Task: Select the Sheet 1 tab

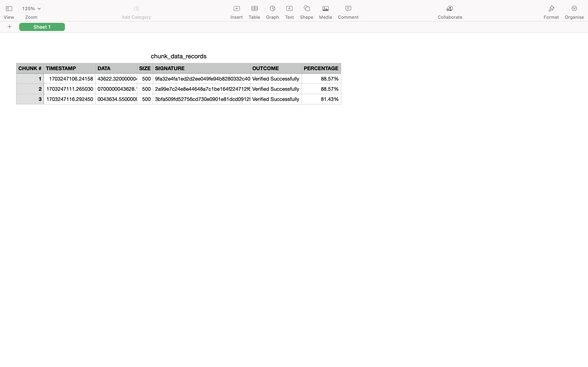Action: (42, 27)
